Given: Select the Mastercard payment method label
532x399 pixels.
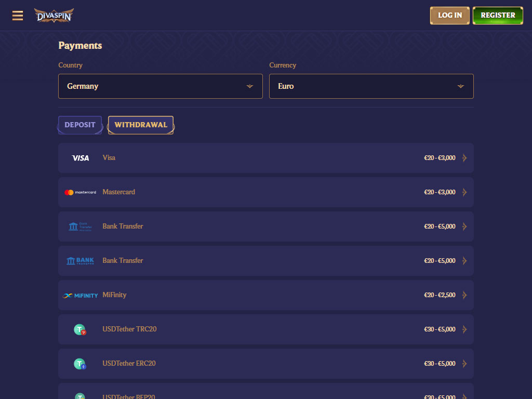Looking at the screenshot, I should [x=119, y=192].
